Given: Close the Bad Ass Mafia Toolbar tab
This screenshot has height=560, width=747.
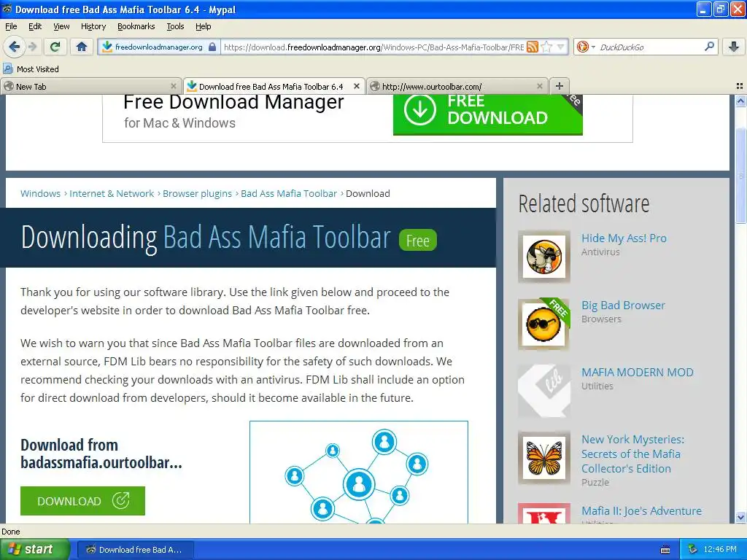Looking at the screenshot, I should pos(356,86).
